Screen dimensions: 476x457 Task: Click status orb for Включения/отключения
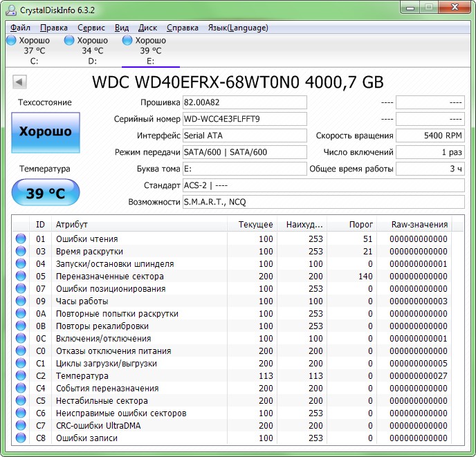tap(21, 338)
